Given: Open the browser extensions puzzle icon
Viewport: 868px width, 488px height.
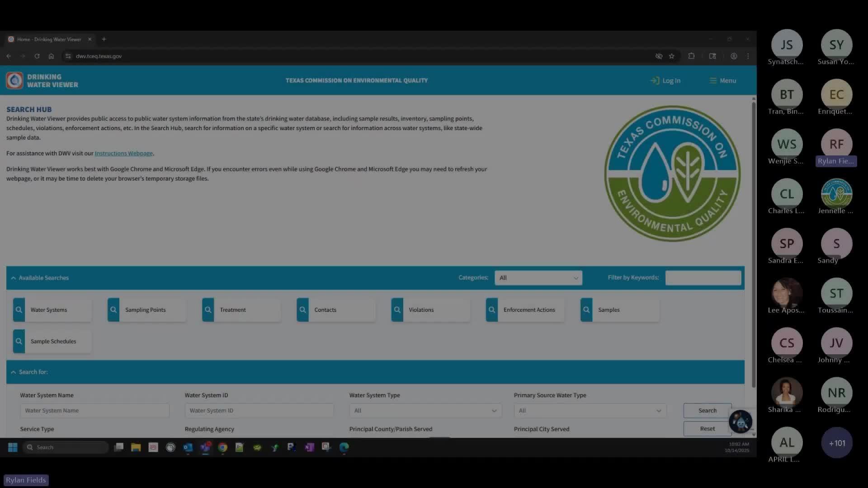Looking at the screenshot, I should pyautogui.click(x=692, y=56).
